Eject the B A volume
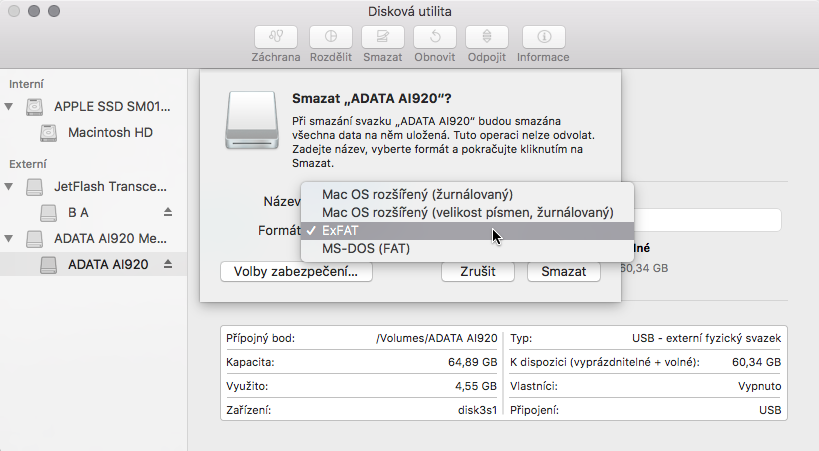Image resolution: width=819 pixels, height=451 pixels. coord(168,212)
